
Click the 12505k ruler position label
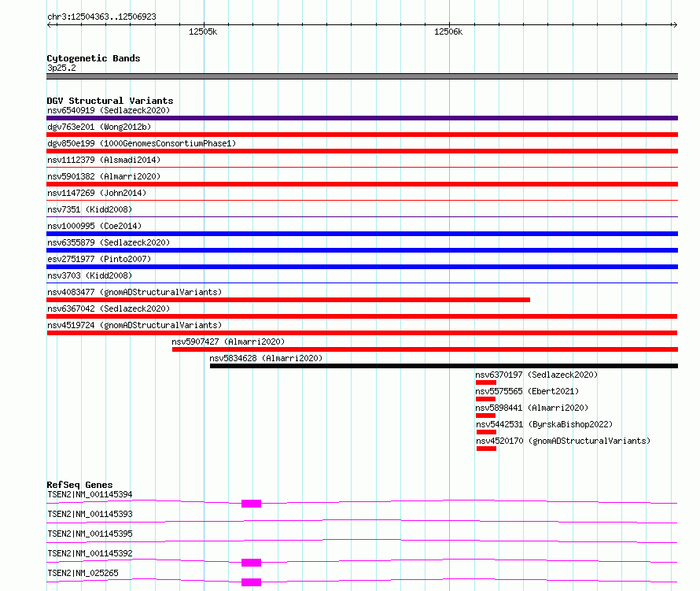[x=203, y=31]
